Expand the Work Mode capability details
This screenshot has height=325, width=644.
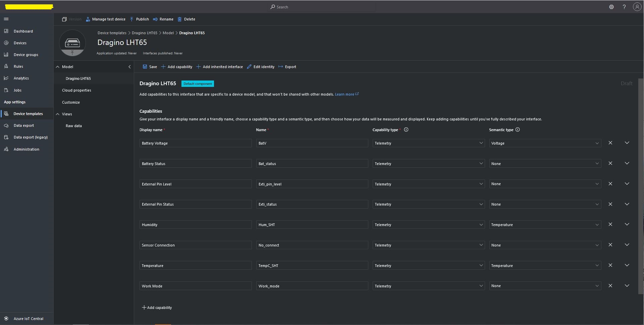[627, 286]
